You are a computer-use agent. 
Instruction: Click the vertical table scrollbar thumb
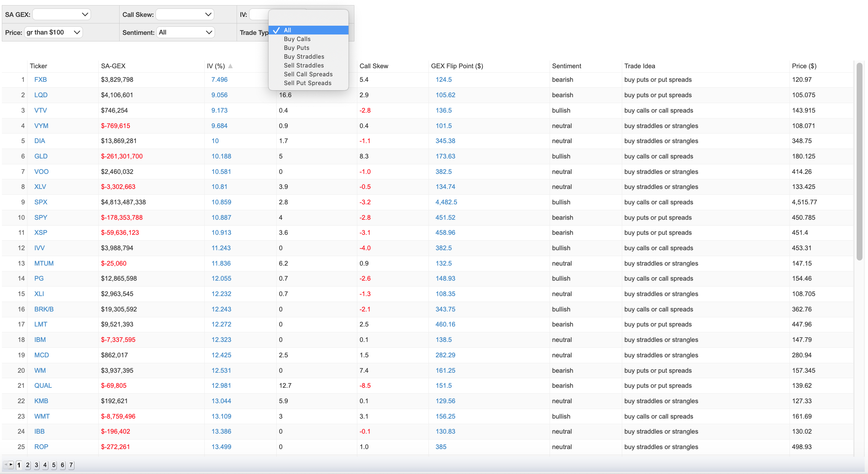pyautogui.click(x=859, y=161)
